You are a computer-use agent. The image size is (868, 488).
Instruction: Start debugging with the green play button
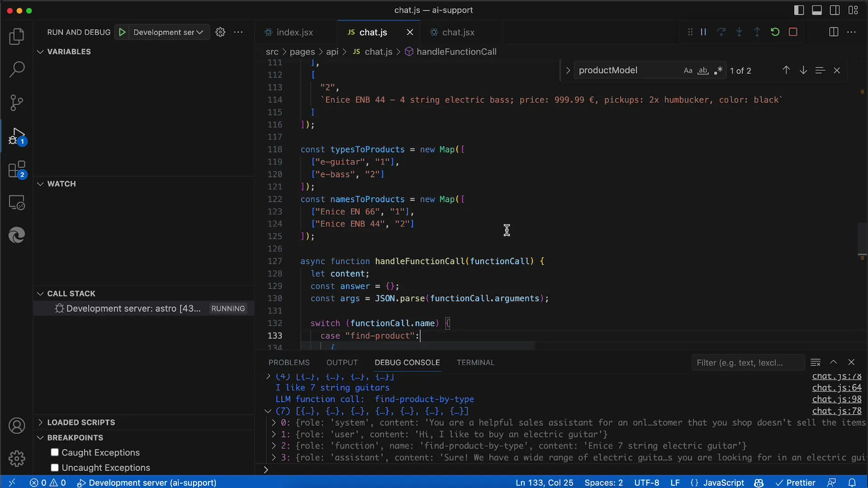[x=122, y=32]
